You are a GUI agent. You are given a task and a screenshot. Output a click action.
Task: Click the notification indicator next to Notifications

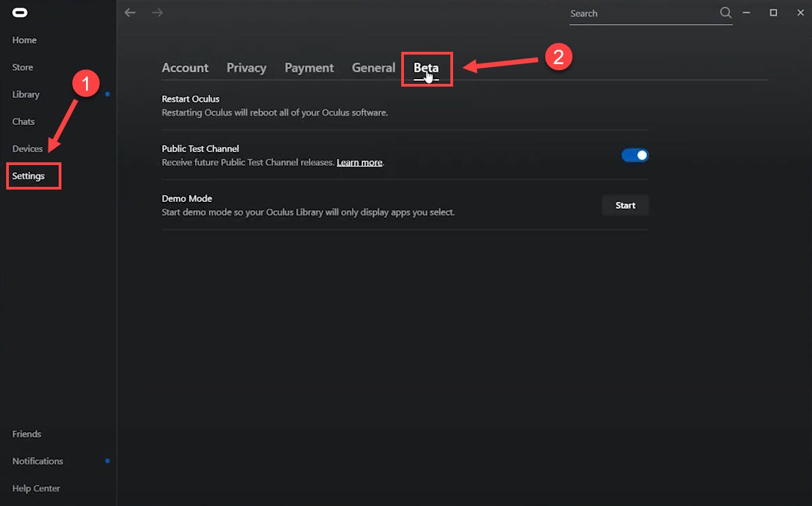point(107,460)
